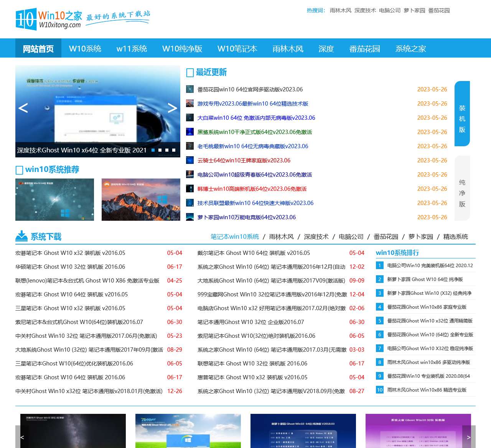The height and width of the screenshot is (448, 491).
Task: Click the blue square icon beside 最近更新
Action: (x=189, y=73)
